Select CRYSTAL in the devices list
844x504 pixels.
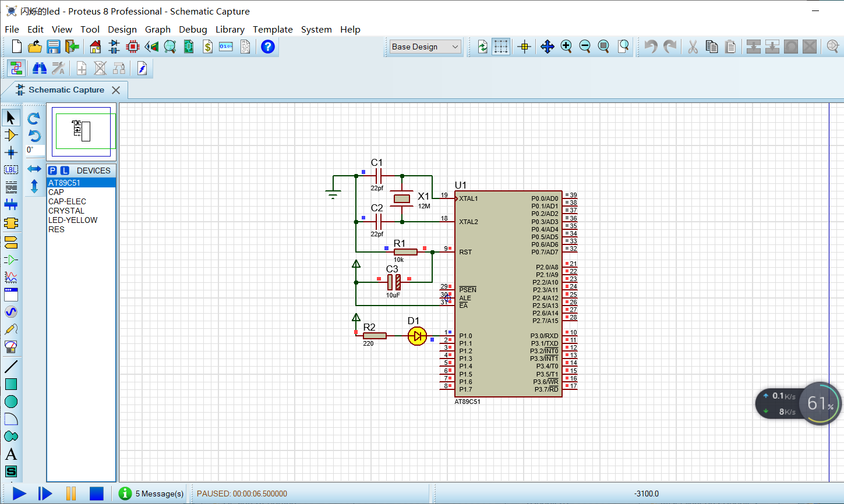coord(81,211)
